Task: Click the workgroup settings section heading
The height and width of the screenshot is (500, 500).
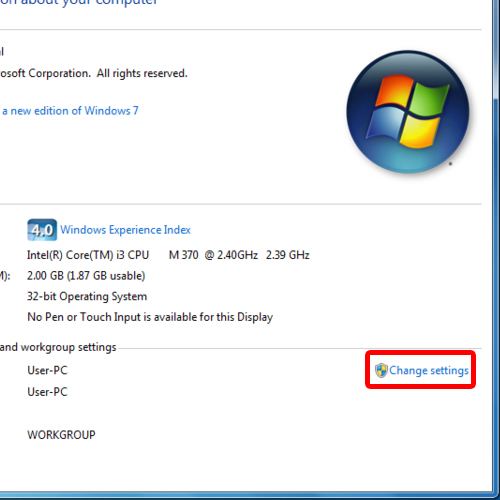Action: coord(58,347)
